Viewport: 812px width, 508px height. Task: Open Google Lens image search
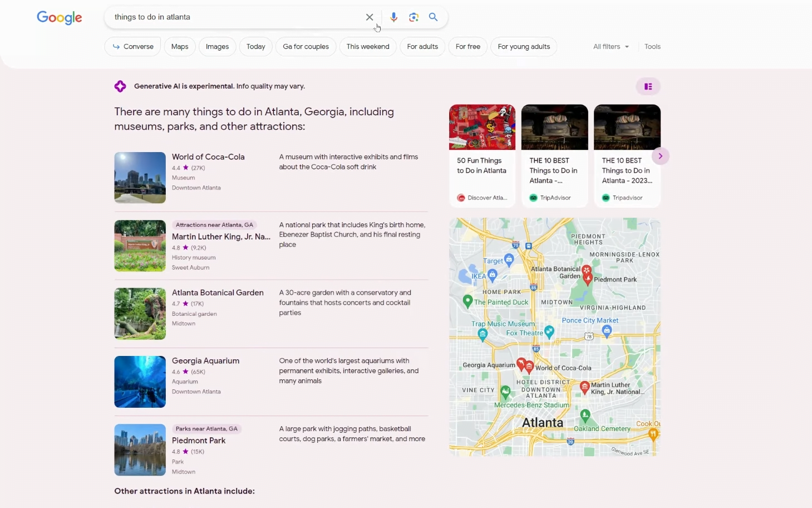414,17
